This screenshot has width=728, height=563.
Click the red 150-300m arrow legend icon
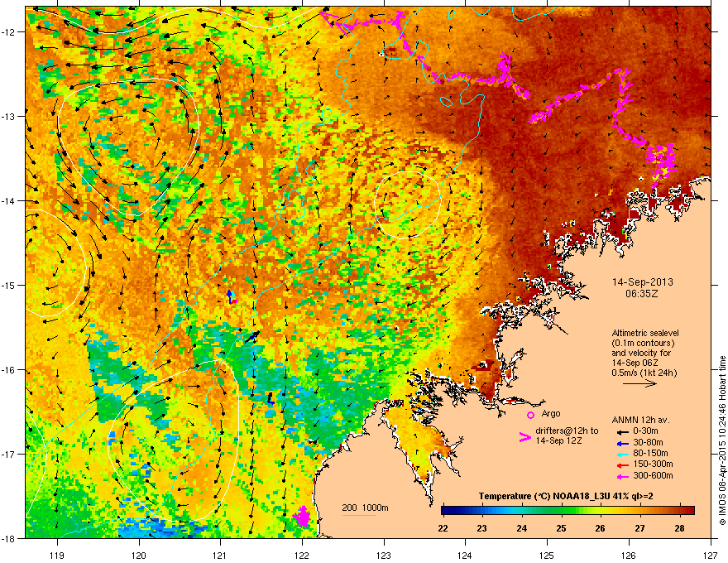click(x=621, y=464)
